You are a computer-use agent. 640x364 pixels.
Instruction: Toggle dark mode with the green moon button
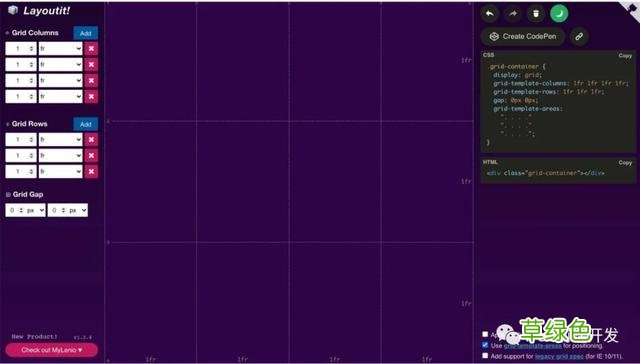pyautogui.click(x=559, y=13)
